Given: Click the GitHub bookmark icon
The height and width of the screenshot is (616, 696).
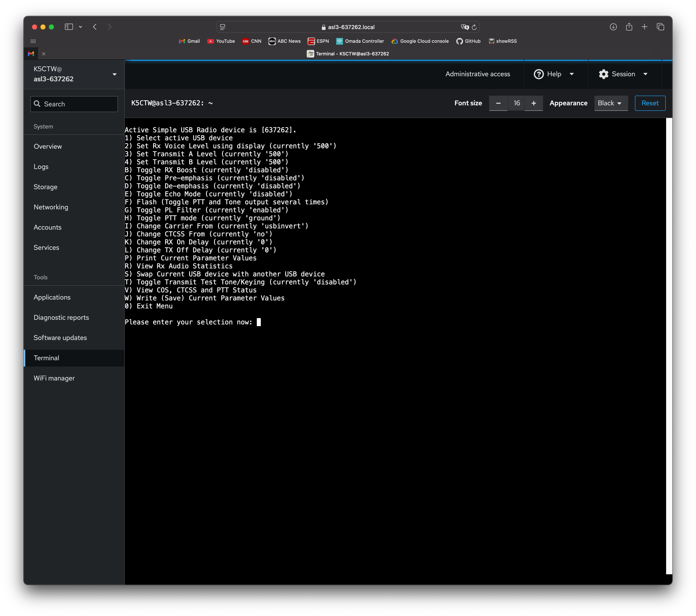Looking at the screenshot, I should click(x=459, y=41).
